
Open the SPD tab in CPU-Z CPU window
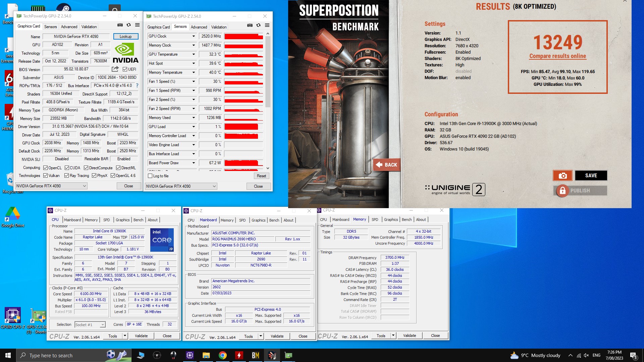click(x=107, y=220)
